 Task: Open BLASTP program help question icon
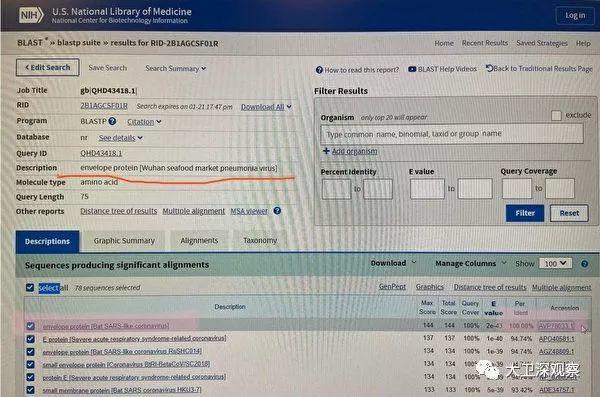coord(112,121)
